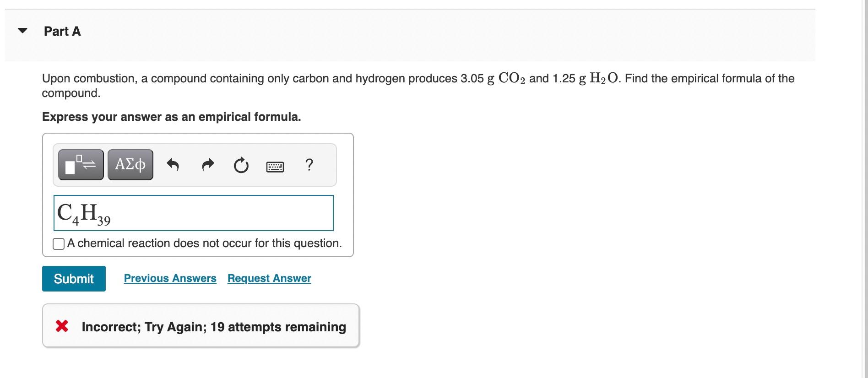Click the circular reset icon
The image size is (868, 378).
[241, 165]
